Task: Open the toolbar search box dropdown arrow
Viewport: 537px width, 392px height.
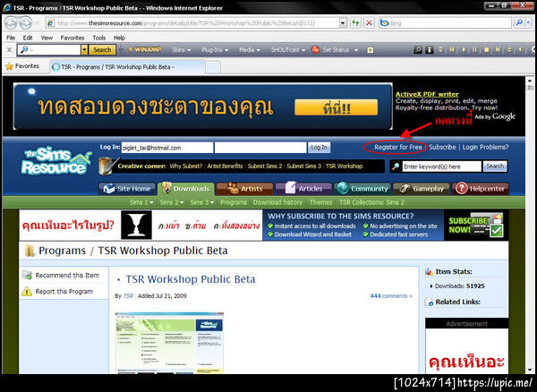Action: pyautogui.click(x=84, y=50)
